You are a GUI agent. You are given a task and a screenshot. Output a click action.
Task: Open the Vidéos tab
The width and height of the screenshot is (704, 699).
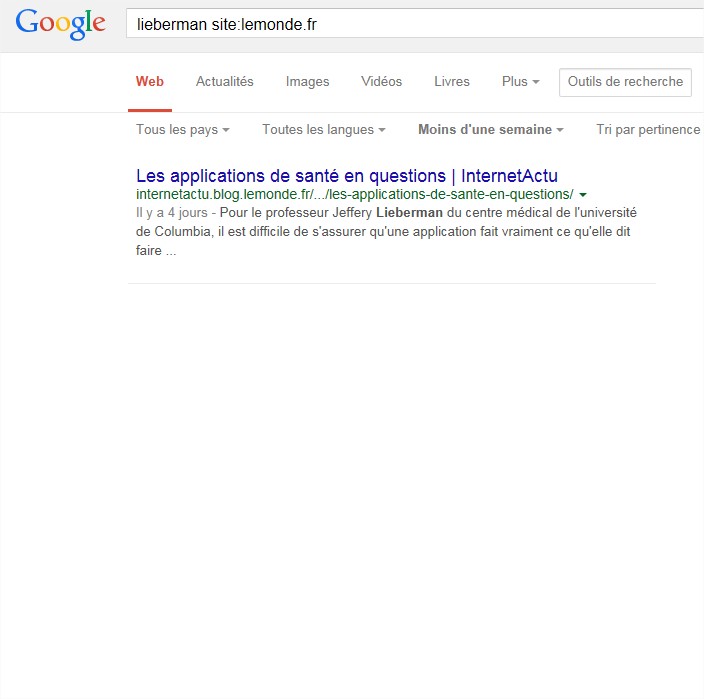(382, 82)
